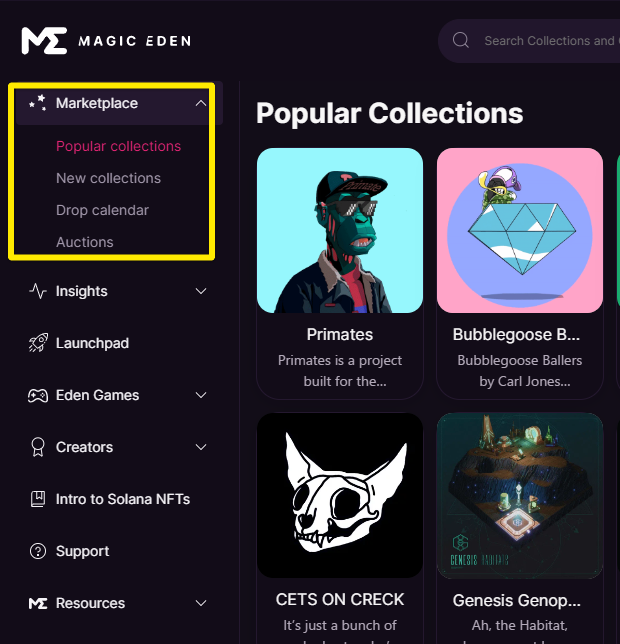Click the Creators award ribbon icon
620x644 pixels.
coord(38,447)
